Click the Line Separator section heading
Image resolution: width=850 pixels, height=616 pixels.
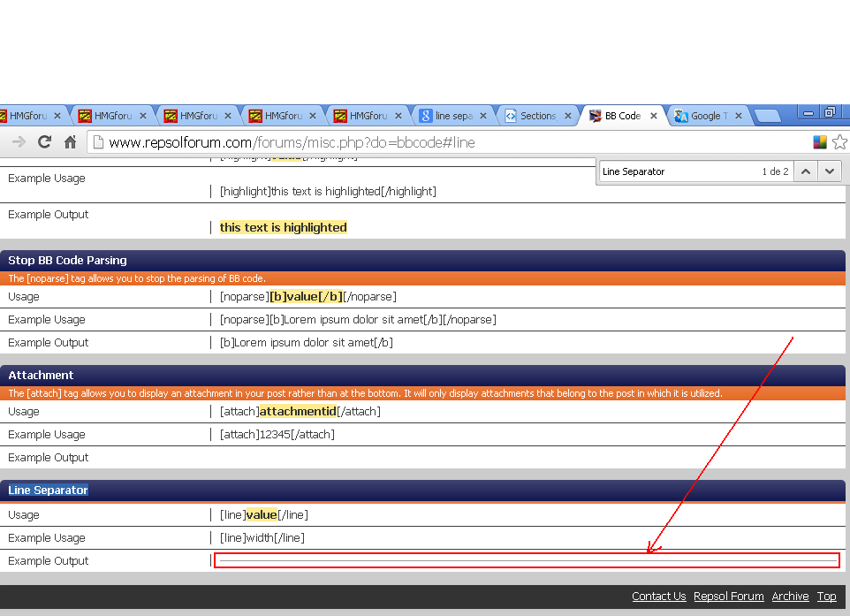[x=49, y=491]
